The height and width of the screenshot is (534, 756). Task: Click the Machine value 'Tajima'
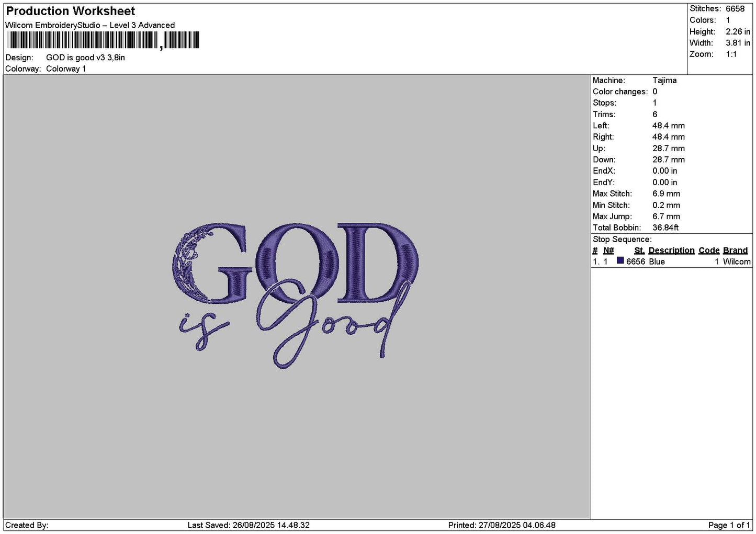pos(664,81)
